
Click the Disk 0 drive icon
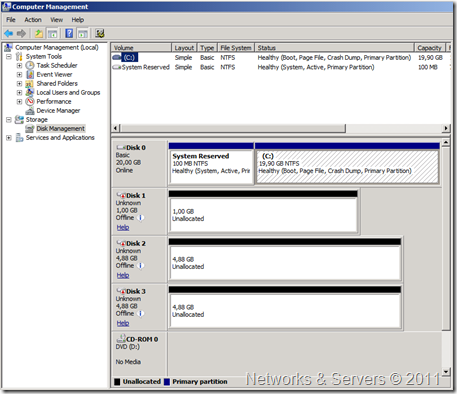pyautogui.click(x=121, y=147)
